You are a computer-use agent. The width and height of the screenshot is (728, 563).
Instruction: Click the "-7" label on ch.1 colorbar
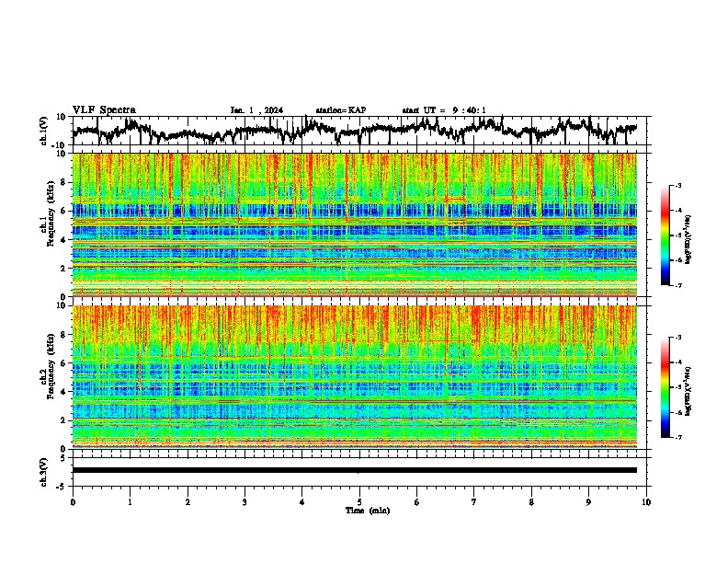click(677, 285)
